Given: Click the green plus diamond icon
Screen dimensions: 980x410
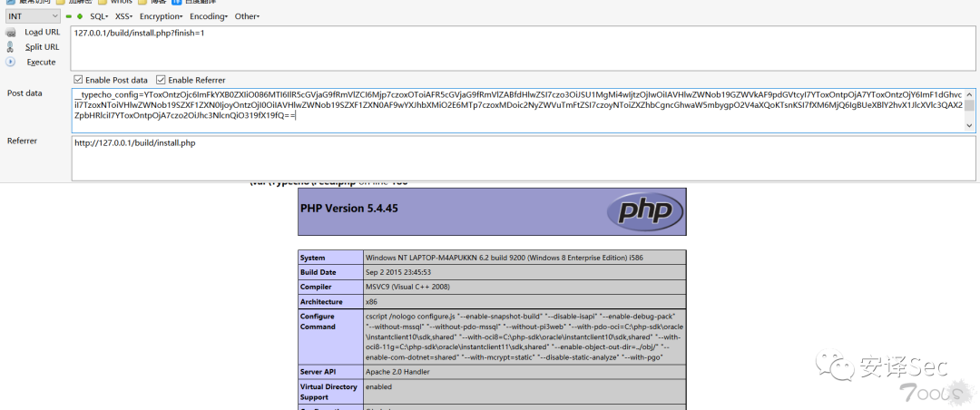Looking at the screenshot, I should 79,16.
